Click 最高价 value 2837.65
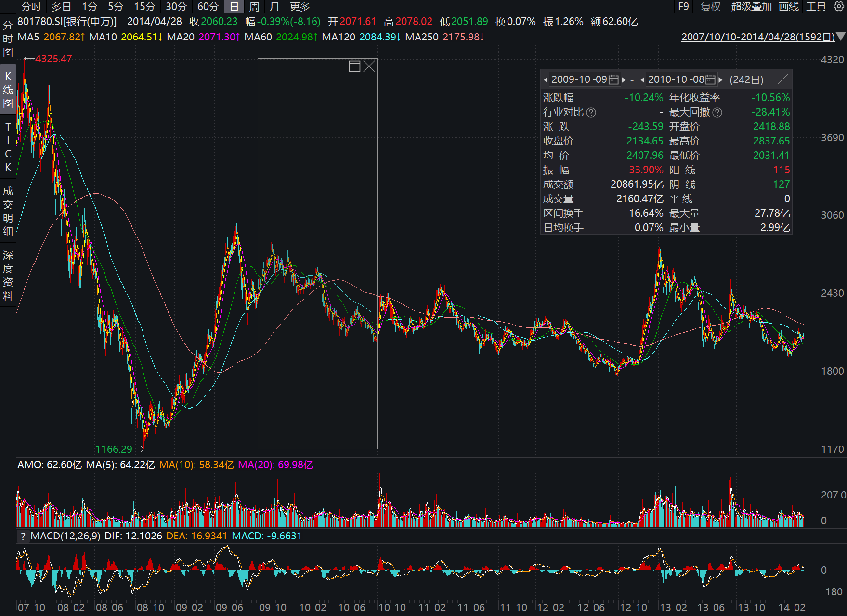Screen dimensions: 847x616 click(771, 141)
